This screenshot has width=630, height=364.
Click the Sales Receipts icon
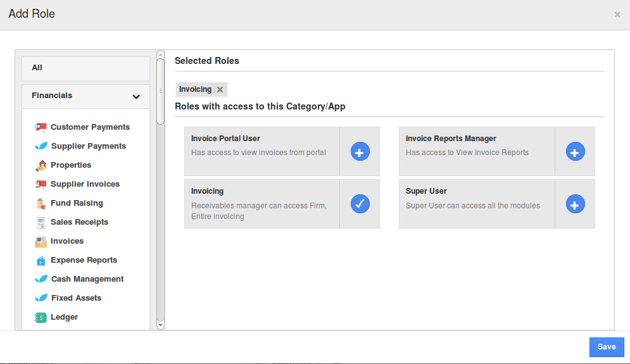coord(41,222)
